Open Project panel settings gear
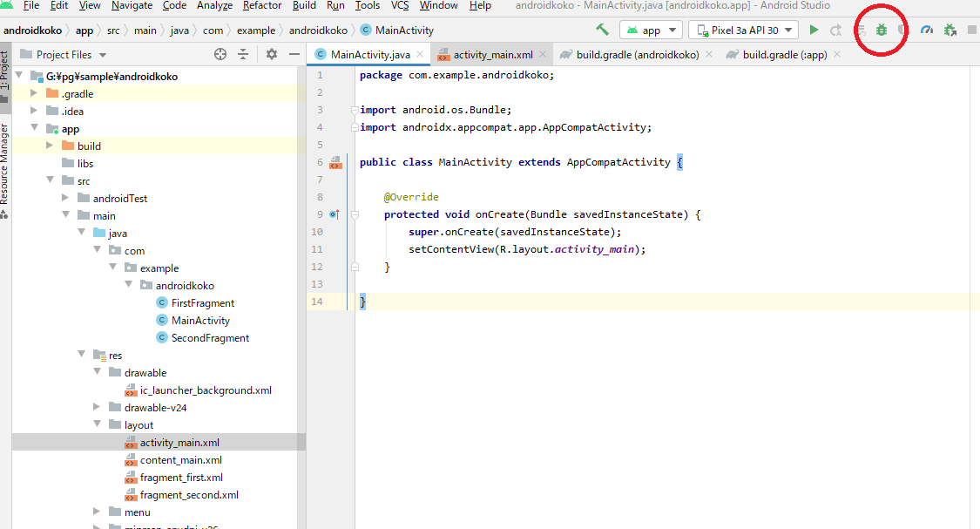Viewport: 980px width, 529px height. [271, 54]
